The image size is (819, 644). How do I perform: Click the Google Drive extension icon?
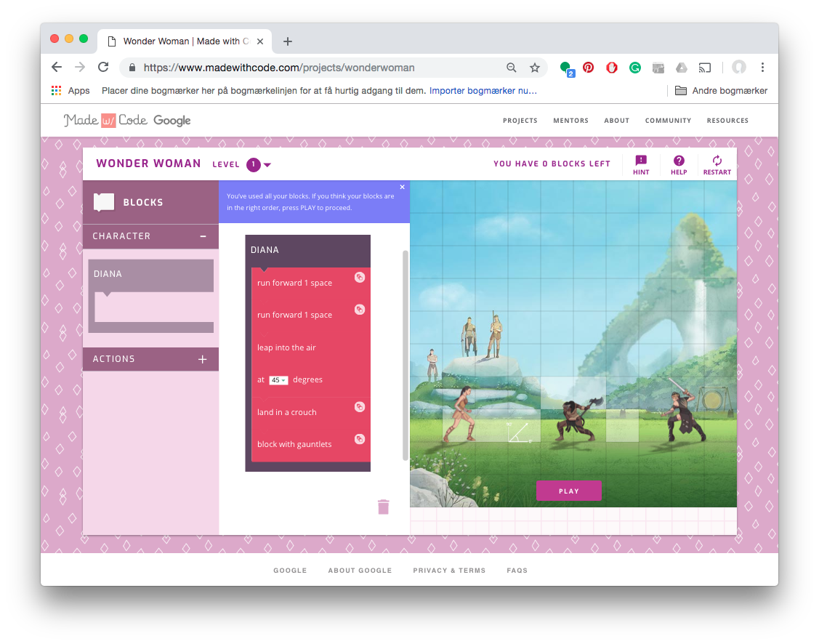pyautogui.click(x=681, y=68)
